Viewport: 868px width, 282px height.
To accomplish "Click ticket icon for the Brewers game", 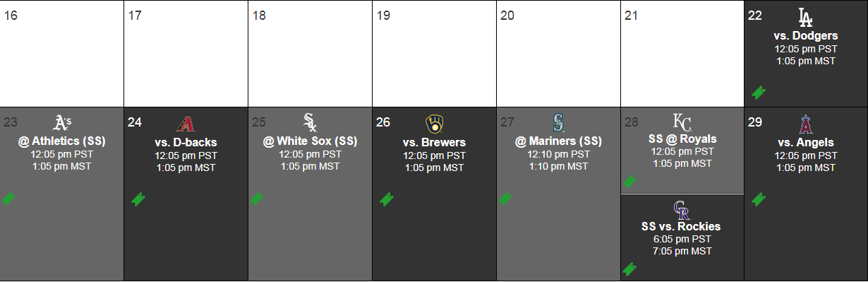I will coord(387,199).
